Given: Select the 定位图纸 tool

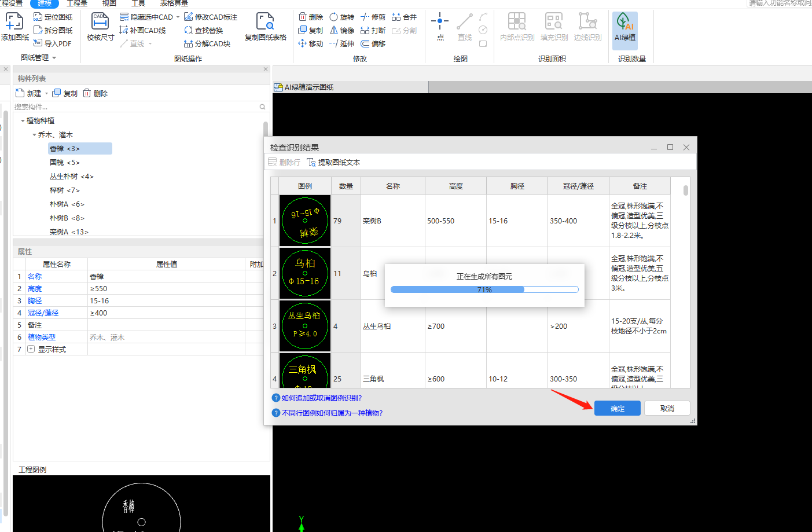Looking at the screenshot, I should 53,17.
